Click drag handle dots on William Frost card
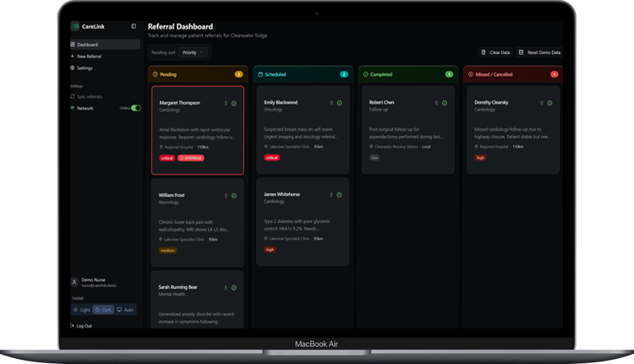 click(226, 196)
